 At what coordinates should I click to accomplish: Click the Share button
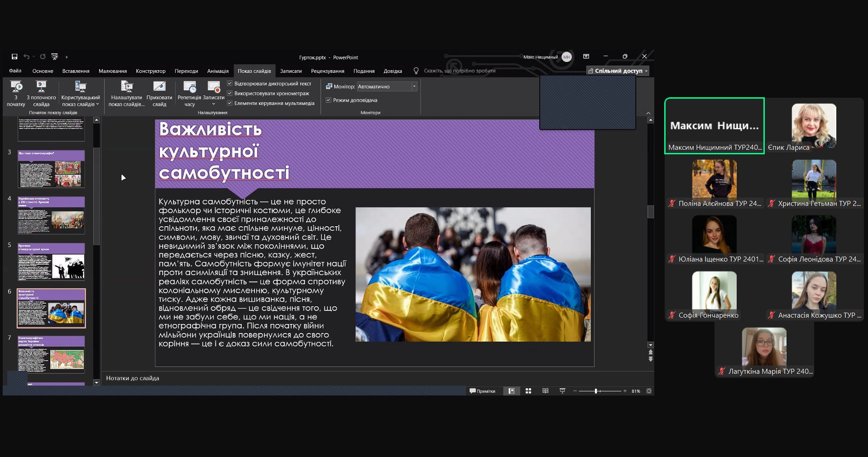[x=618, y=71]
